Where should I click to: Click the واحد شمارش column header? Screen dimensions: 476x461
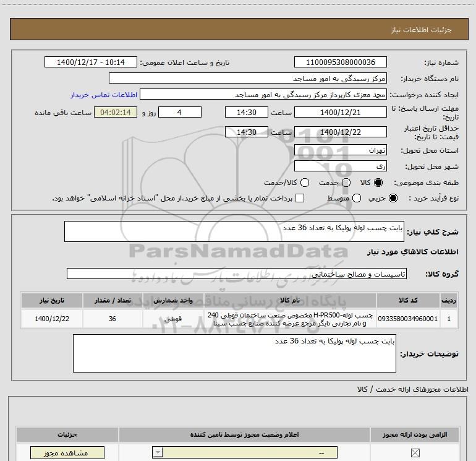(173, 300)
